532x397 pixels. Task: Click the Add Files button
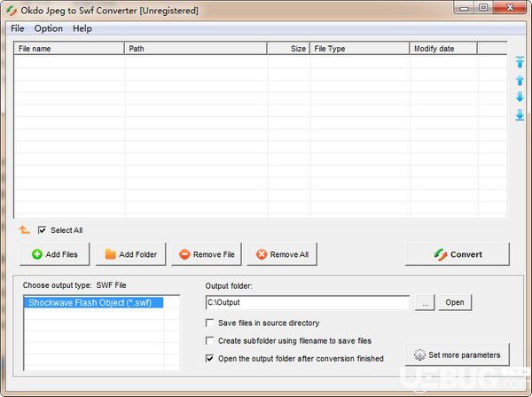[x=55, y=254]
